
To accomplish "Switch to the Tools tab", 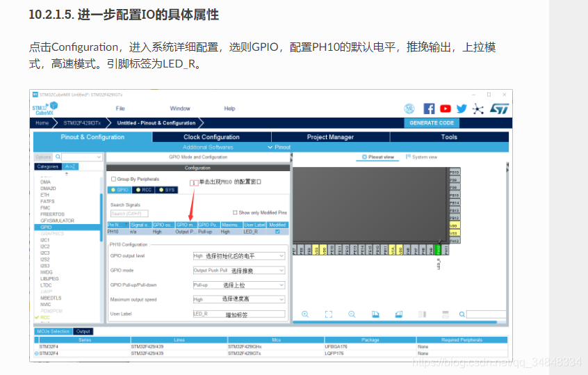I will [x=449, y=137].
